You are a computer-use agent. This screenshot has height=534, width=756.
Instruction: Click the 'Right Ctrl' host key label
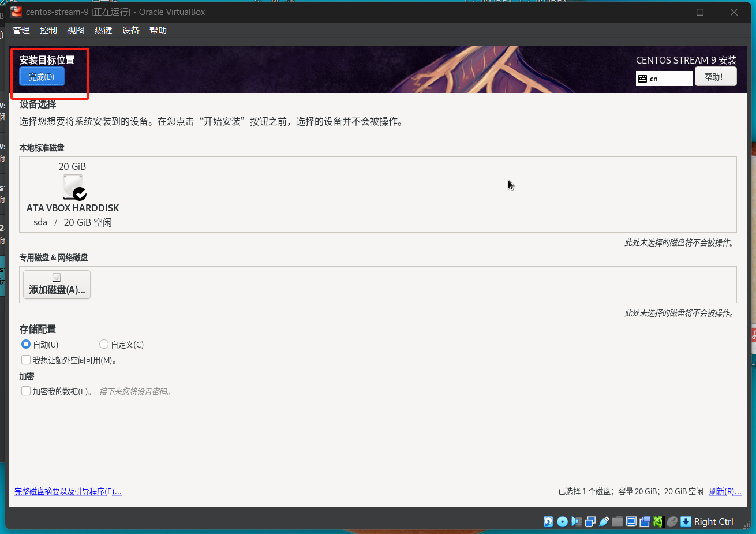pos(713,522)
